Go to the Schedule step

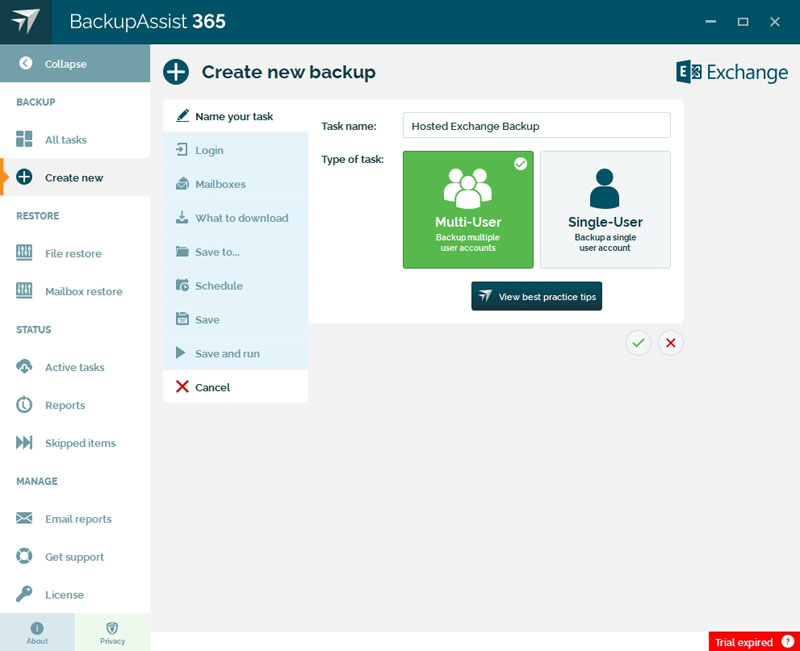tap(236, 286)
